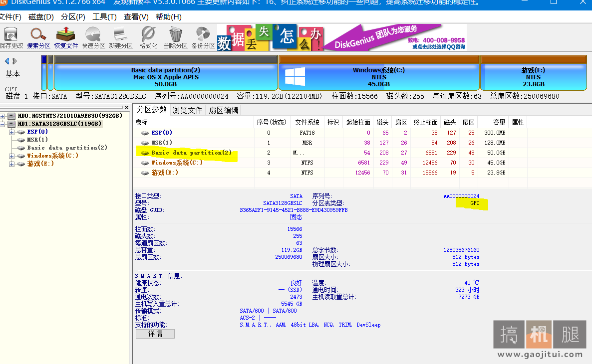Screen dimensions: 592x364
Task: Select the 游戏(E:) NTFS block in disk map
Action: (534, 73)
